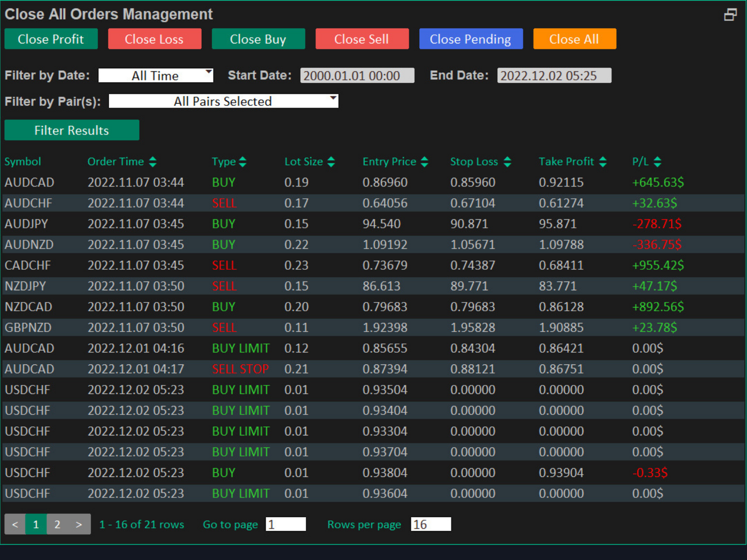Image resolution: width=747 pixels, height=560 pixels.
Task: Click the GBPNZD symbol cell
Action: 28,327
